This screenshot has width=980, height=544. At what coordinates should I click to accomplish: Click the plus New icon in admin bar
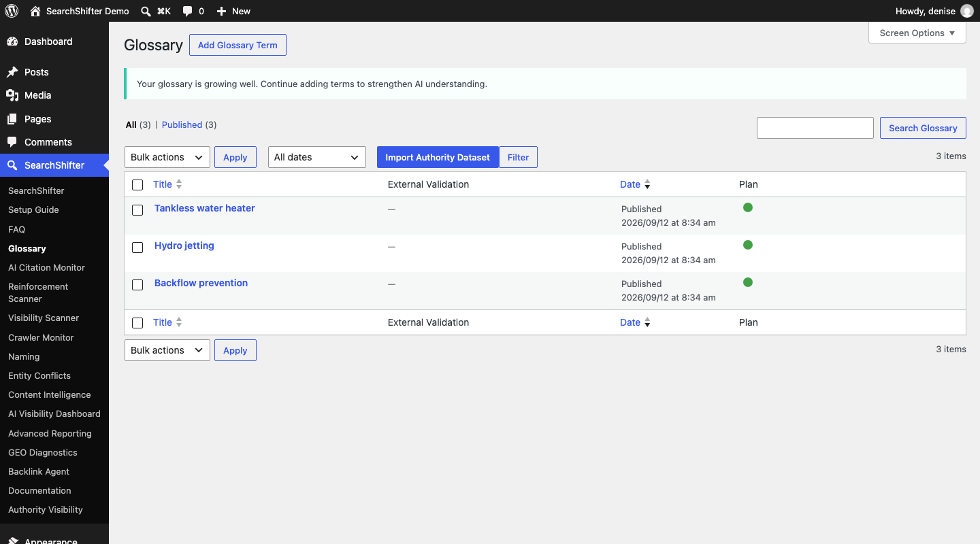click(x=221, y=11)
